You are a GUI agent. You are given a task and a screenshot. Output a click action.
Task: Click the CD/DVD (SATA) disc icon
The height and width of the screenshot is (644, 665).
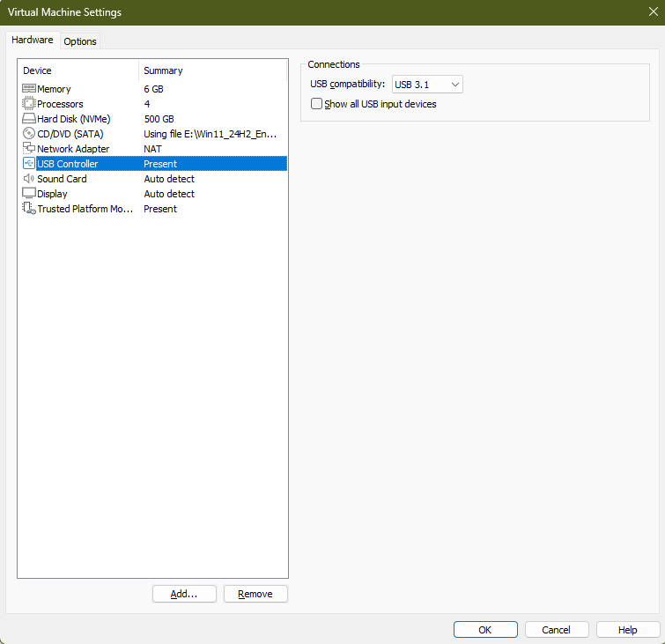click(x=29, y=134)
